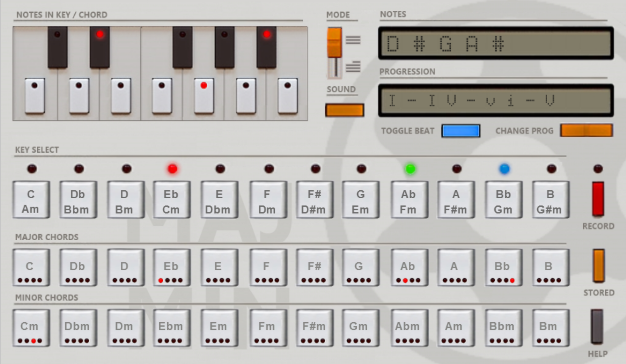Play the Bbm minor chord pad
The width and height of the screenshot is (626, 364).
(x=504, y=328)
